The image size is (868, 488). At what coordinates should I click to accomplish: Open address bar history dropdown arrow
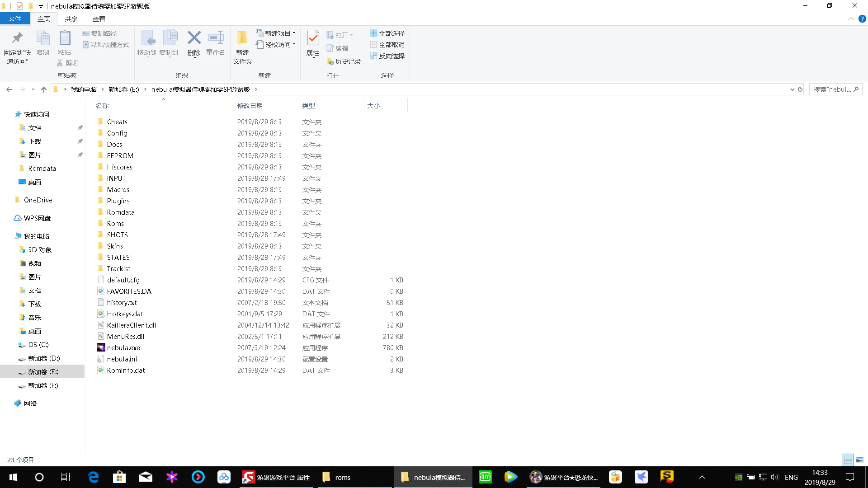[x=792, y=89]
